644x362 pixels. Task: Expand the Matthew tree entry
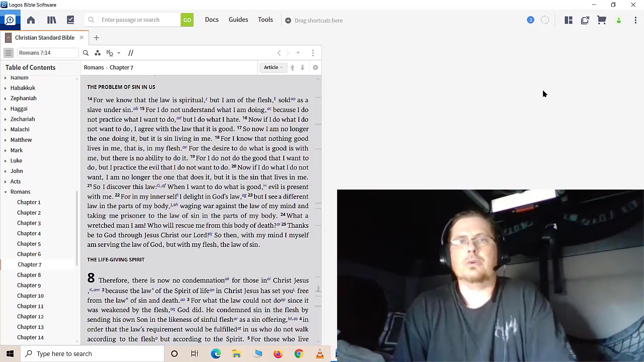pos(6,140)
